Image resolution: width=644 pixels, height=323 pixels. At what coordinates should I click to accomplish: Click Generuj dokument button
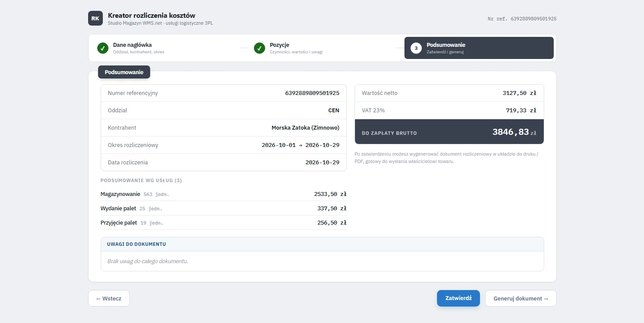point(521,298)
